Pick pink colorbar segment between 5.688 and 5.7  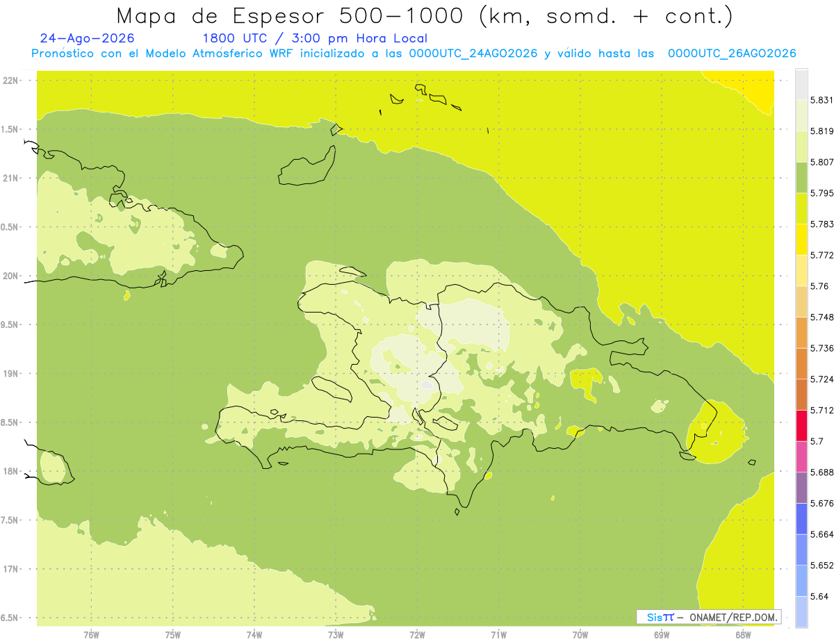point(801,456)
